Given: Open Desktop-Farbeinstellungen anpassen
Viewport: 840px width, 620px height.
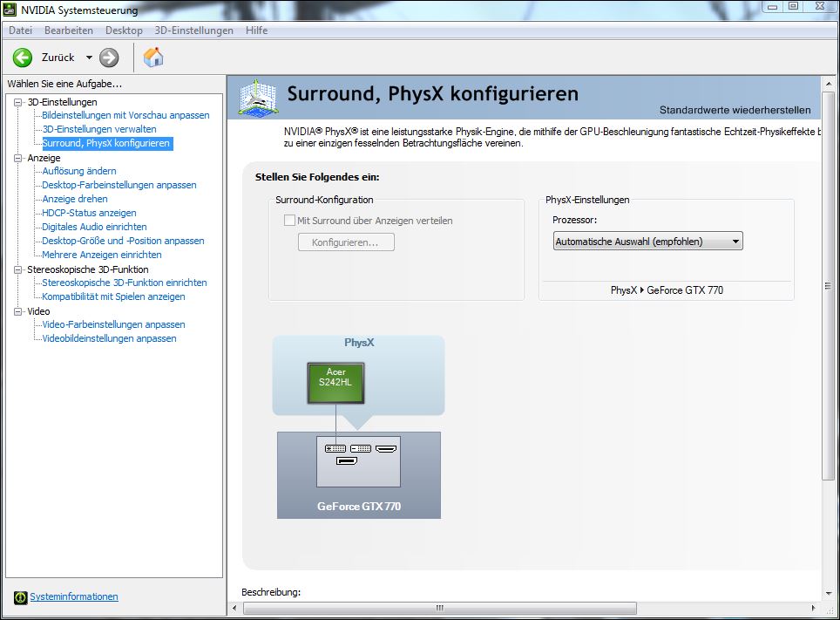Looking at the screenshot, I should tap(119, 185).
